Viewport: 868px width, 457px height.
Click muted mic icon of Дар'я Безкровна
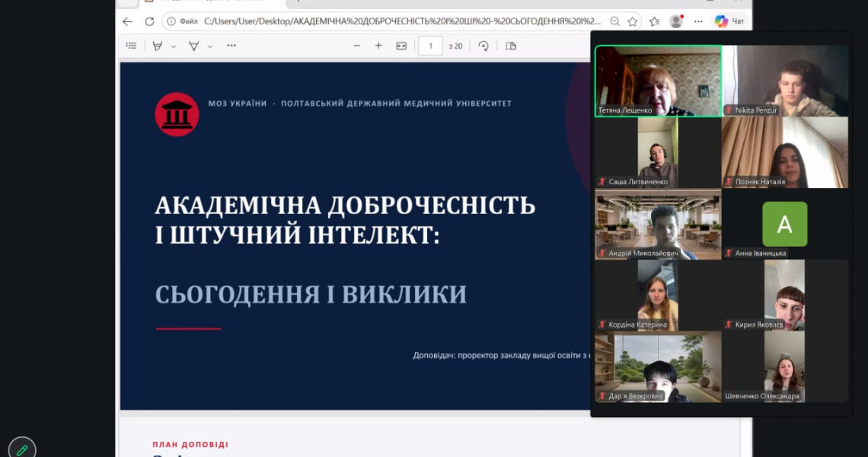(602, 396)
